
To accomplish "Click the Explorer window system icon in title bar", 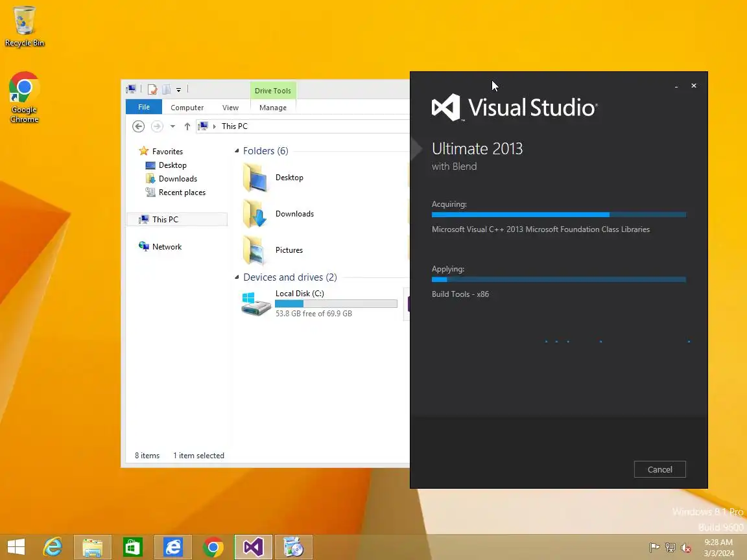I will coord(131,89).
